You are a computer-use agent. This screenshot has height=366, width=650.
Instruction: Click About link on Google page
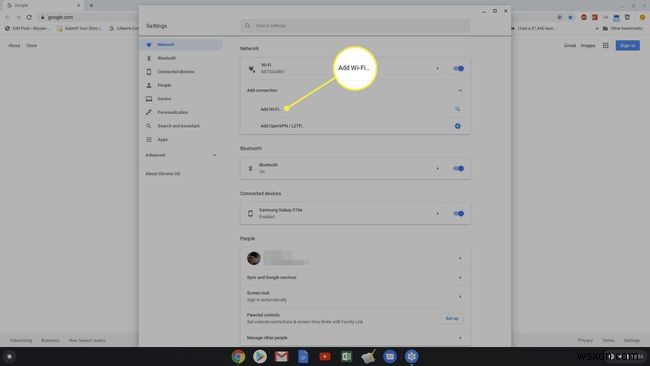coord(14,46)
